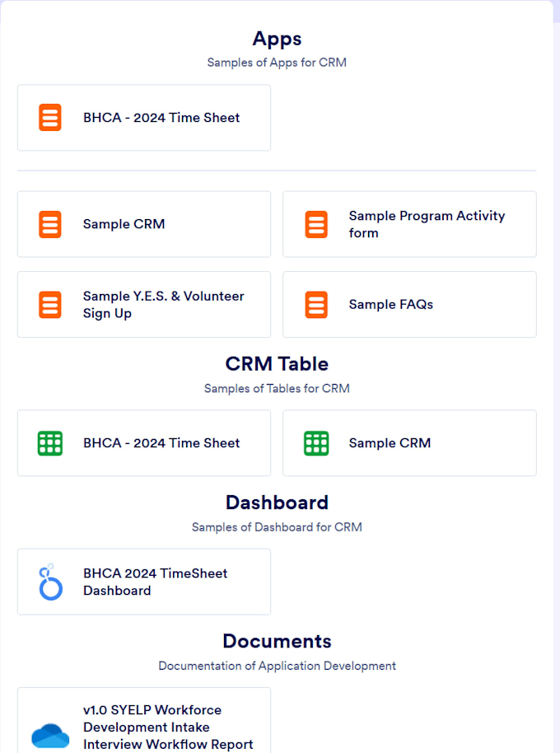Image resolution: width=560 pixels, height=753 pixels.
Task: Click the Sample FAQs form icon
Action: pos(316,305)
